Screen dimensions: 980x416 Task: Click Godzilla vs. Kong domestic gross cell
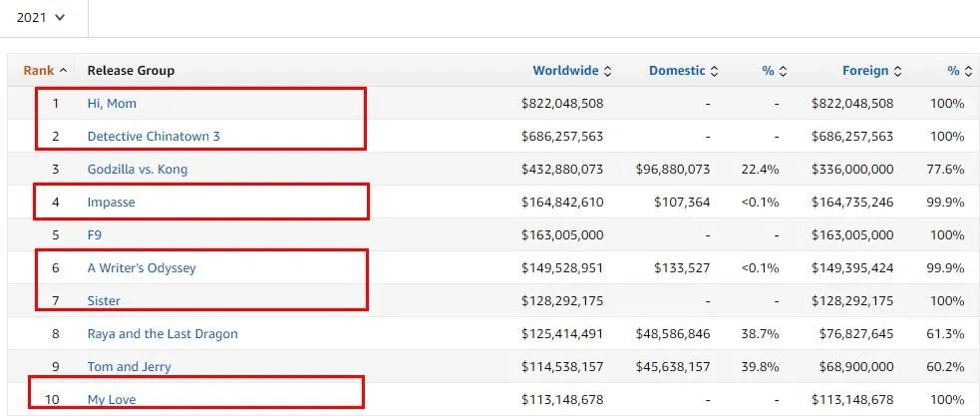coord(673,170)
